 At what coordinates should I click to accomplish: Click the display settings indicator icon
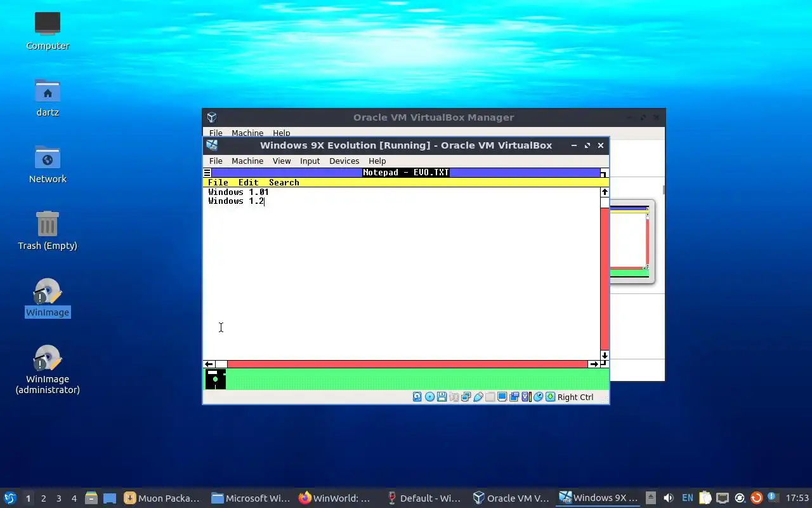[502, 397]
